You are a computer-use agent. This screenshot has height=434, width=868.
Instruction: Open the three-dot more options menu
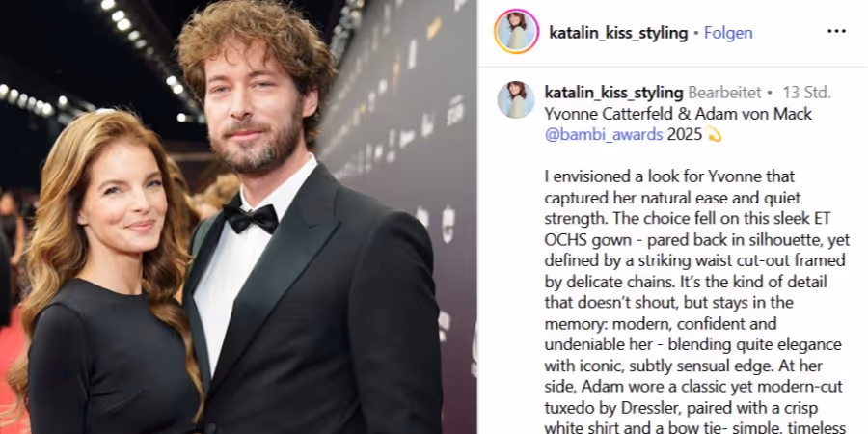(x=836, y=32)
